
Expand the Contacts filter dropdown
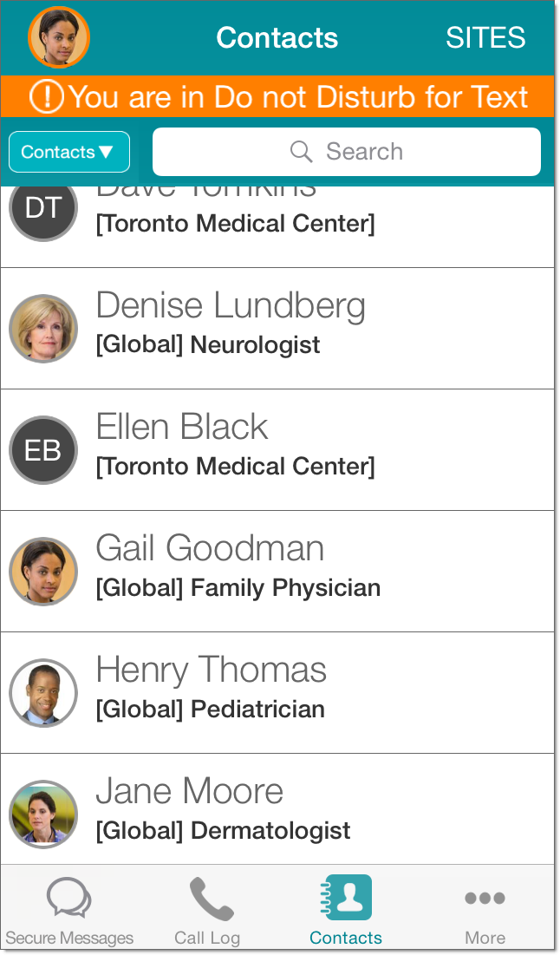tap(69, 152)
